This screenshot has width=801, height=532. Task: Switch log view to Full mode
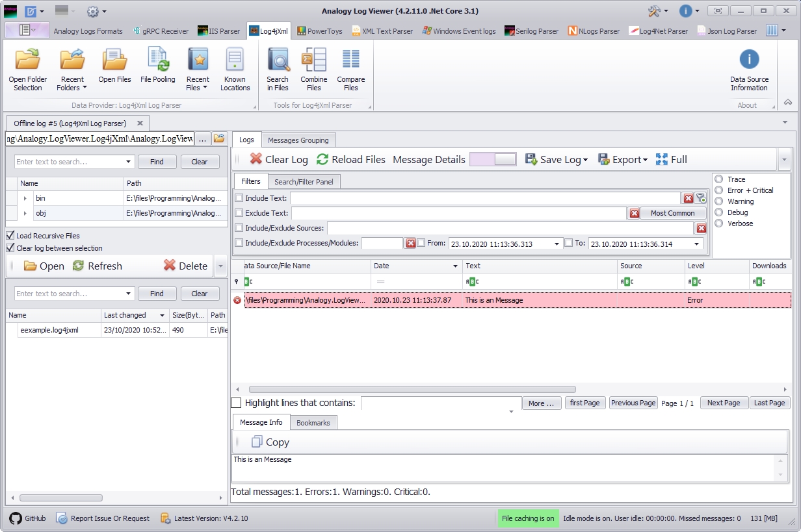[672, 159]
